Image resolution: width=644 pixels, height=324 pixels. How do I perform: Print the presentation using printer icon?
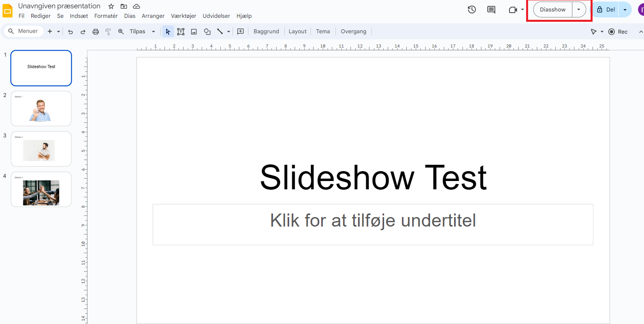[96, 32]
